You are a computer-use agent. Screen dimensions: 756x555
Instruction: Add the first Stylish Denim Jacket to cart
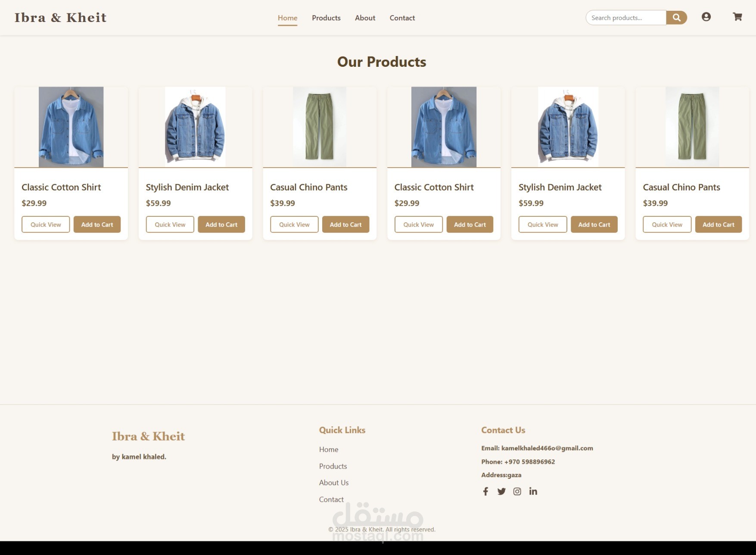pos(221,224)
